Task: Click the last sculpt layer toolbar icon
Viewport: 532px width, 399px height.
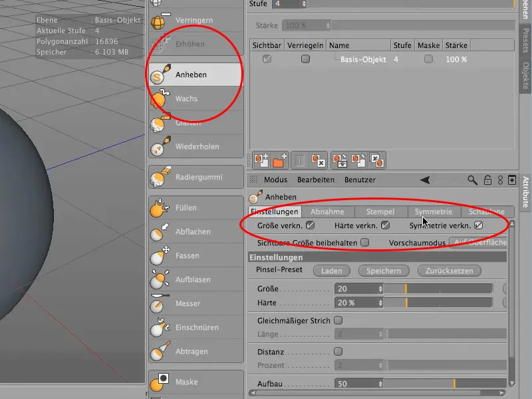Action: pos(377,160)
